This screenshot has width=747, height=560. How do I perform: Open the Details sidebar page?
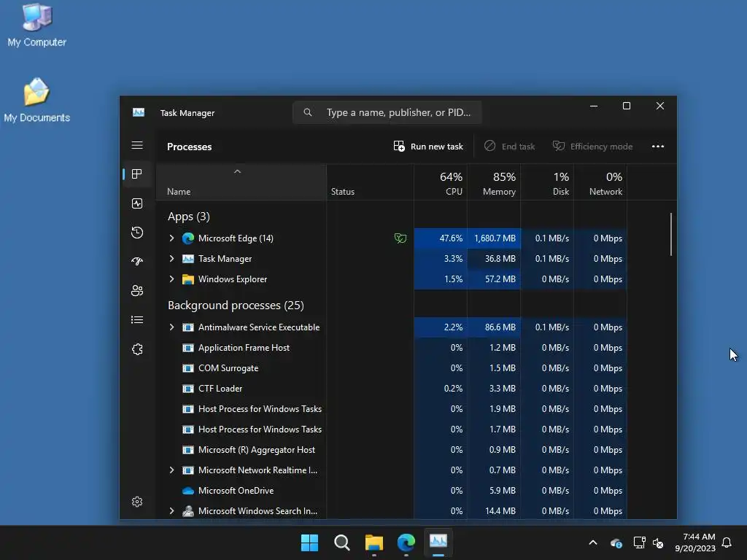tap(137, 320)
